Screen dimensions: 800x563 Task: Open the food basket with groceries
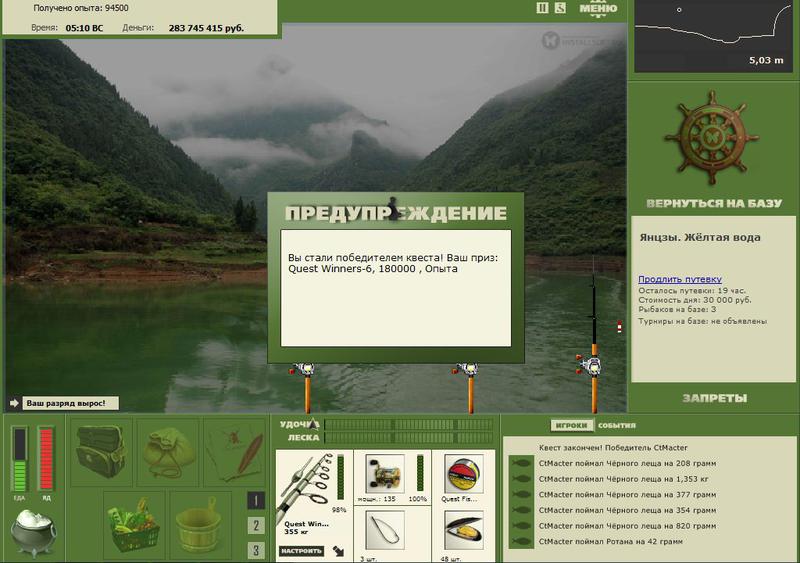point(134,526)
